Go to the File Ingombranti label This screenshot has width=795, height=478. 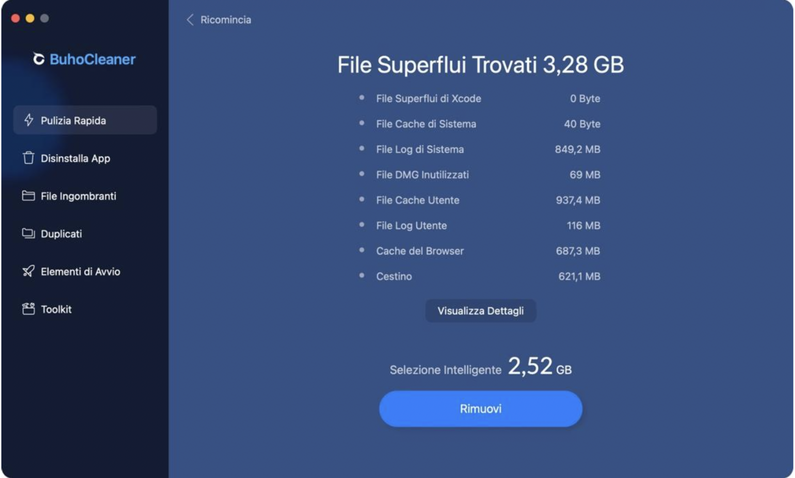79,196
